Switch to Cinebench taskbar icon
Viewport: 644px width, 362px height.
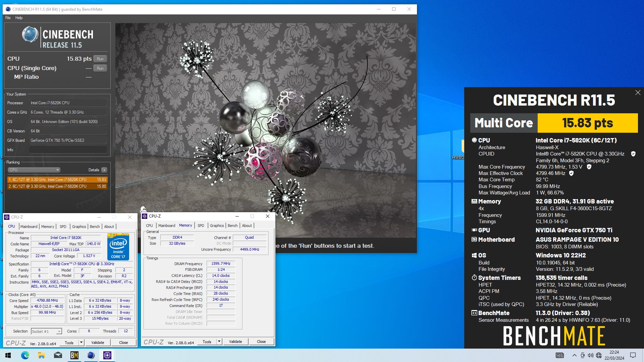91,355
